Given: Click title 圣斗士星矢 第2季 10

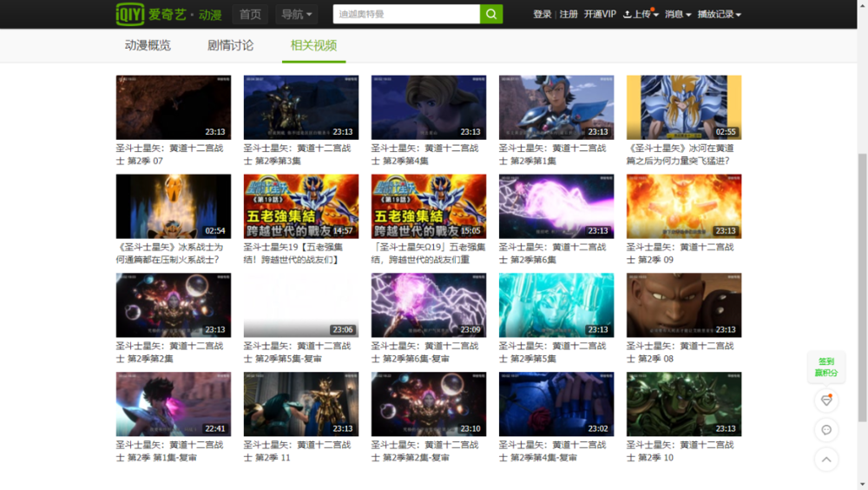Looking at the screenshot, I should tap(681, 451).
